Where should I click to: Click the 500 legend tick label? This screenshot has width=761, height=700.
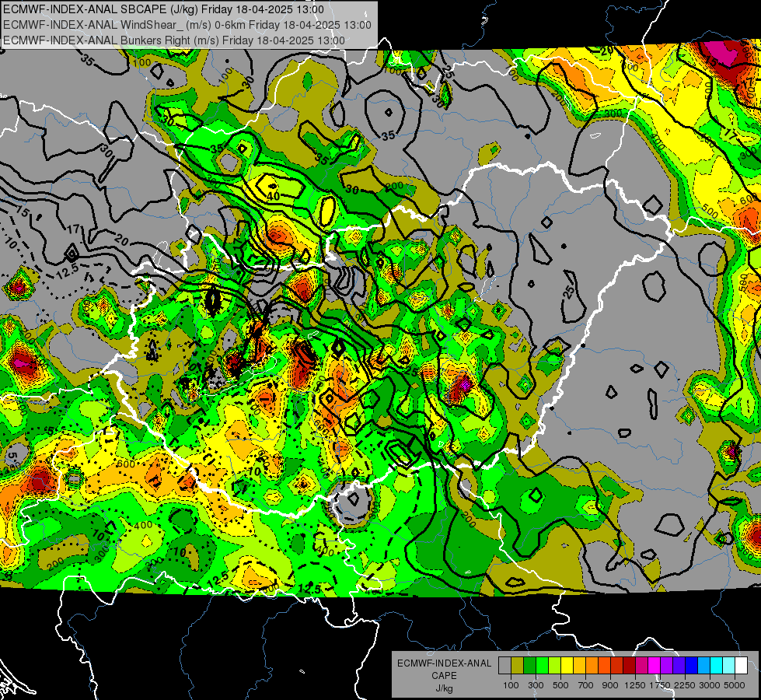(x=560, y=685)
